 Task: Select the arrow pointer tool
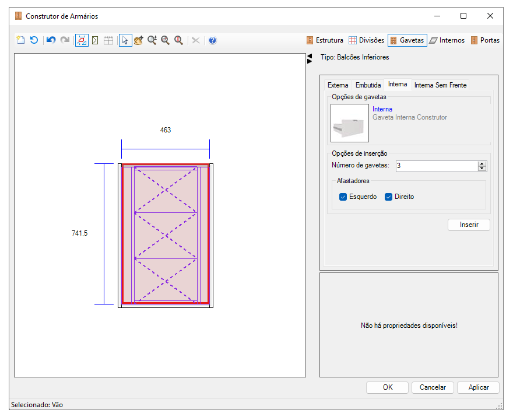coord(125,40)
